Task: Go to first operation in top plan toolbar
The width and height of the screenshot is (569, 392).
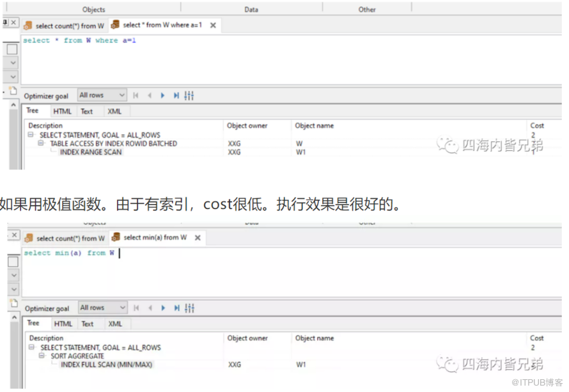Action: tap(136, 95)
